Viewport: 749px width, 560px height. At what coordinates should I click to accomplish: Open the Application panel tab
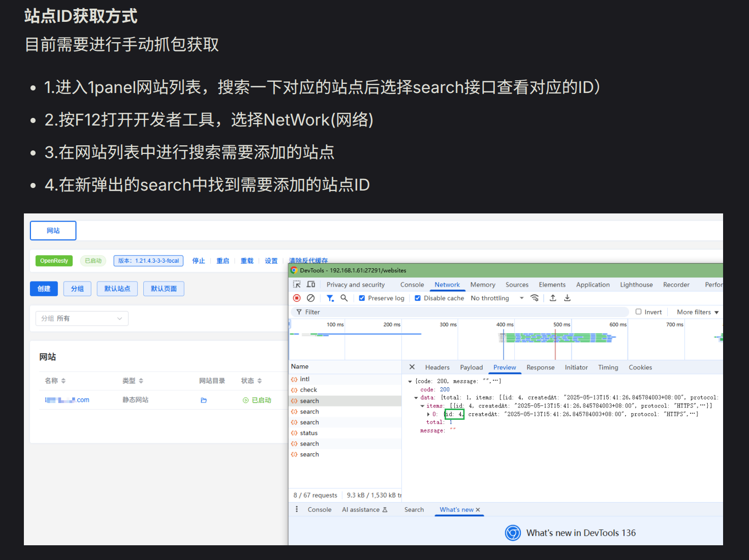[x=593, y=285]
